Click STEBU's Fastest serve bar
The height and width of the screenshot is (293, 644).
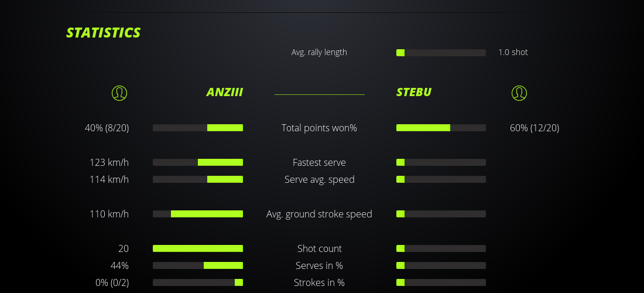click(x=441, y=162)
